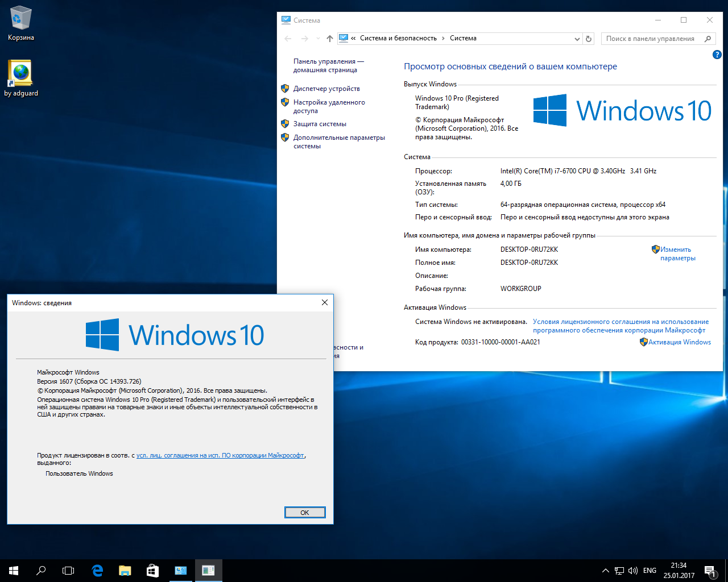Open network status tray icon
The height and width of the screenshot is (582, 728).
[619, 571]
